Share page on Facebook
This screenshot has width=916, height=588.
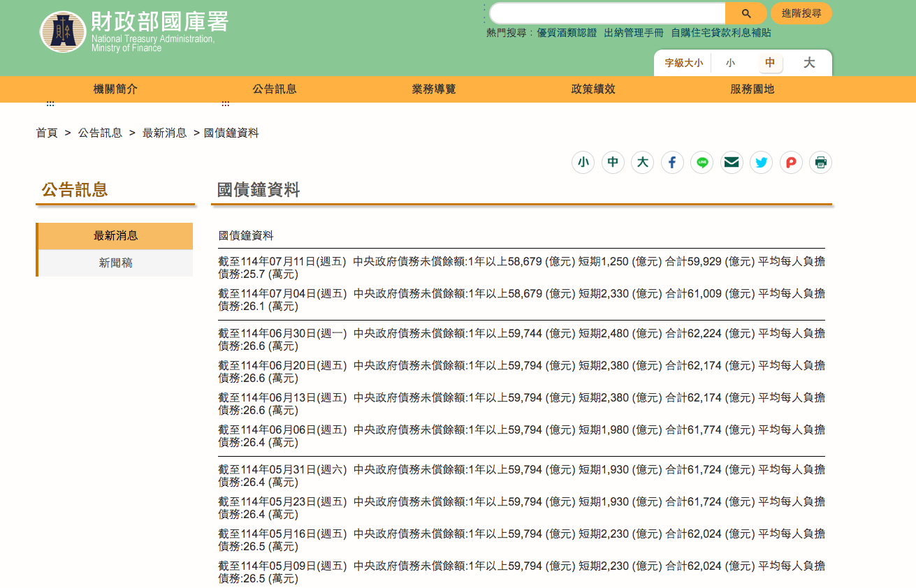pos(672,163)
